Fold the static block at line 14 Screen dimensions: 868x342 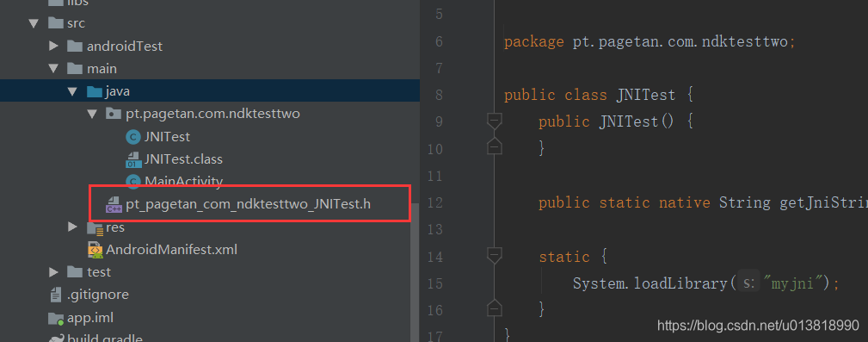[494, 256]
